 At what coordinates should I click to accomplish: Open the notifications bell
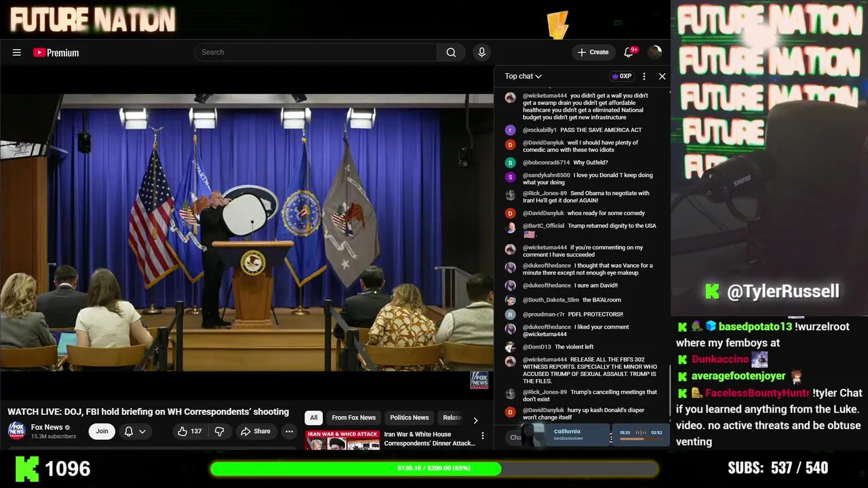(629, 52)
